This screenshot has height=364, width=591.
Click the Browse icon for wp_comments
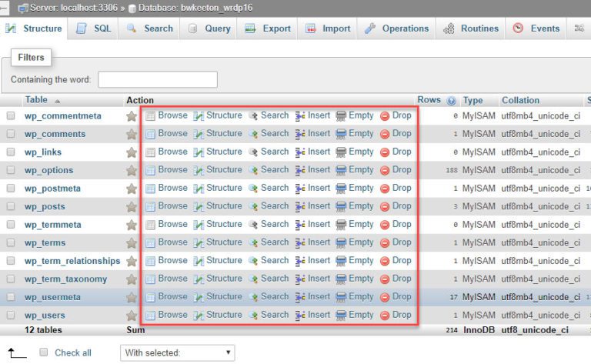(x=151, y=134)
